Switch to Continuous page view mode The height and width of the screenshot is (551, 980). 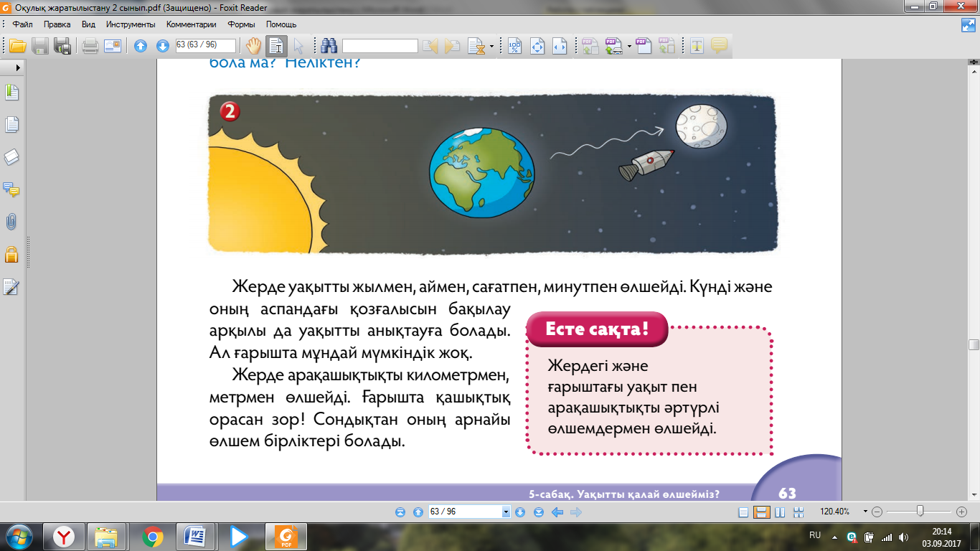762,512
